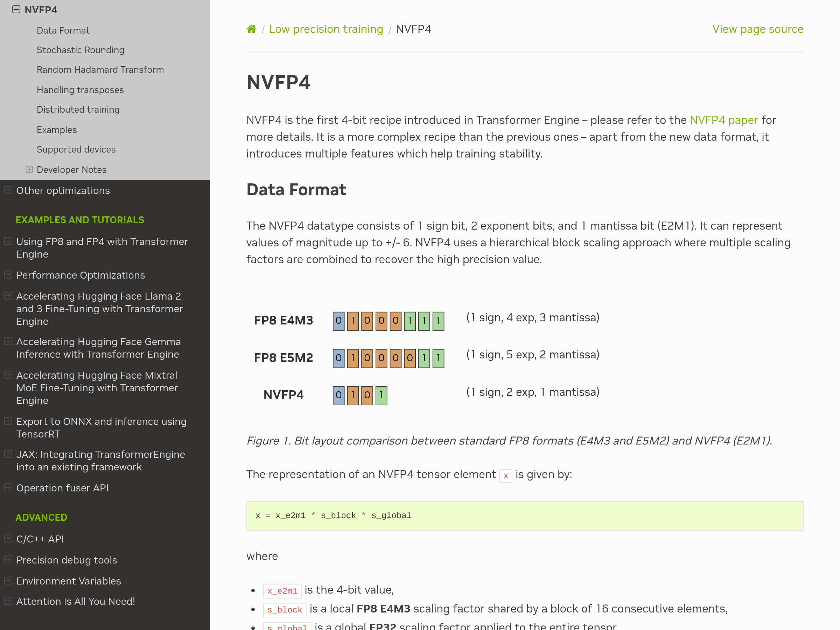Open Developer Notes page
The height and width of the screenshot is (630, 840).
(x=71, y=170)
